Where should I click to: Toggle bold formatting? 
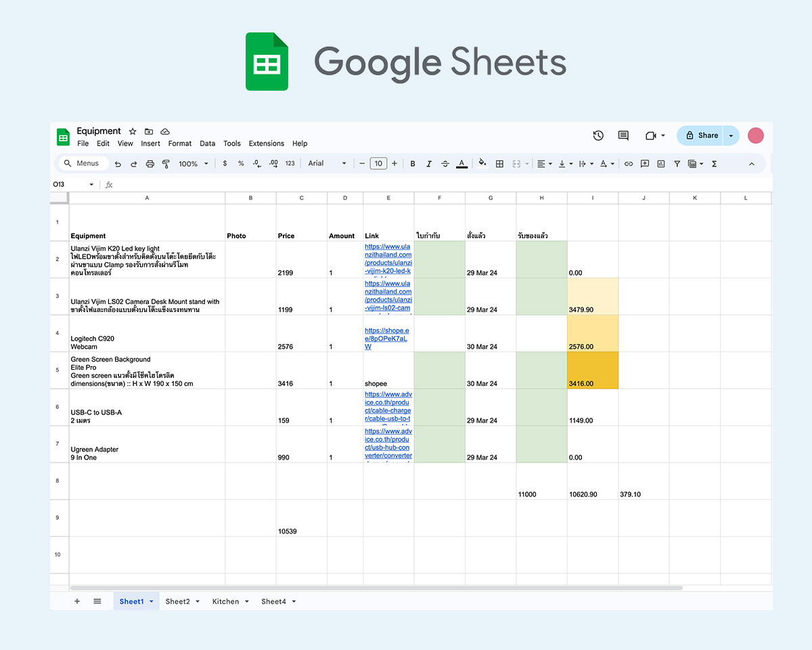(413, 163)
